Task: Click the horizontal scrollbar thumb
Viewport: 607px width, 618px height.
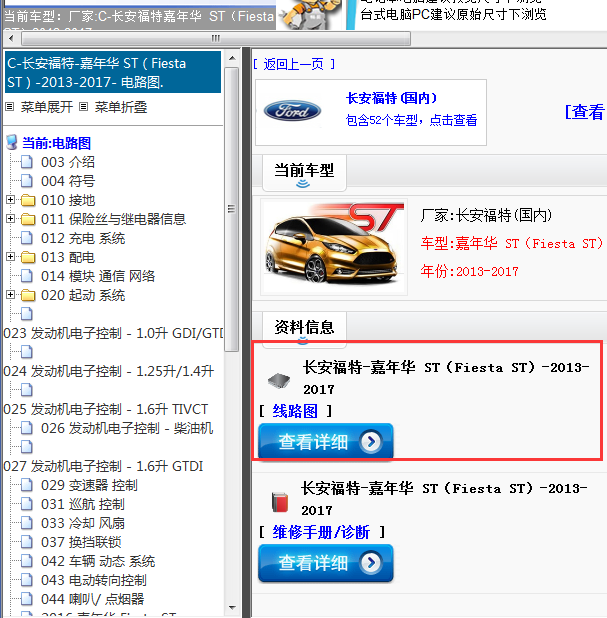Action: click(x=216, y=39)
